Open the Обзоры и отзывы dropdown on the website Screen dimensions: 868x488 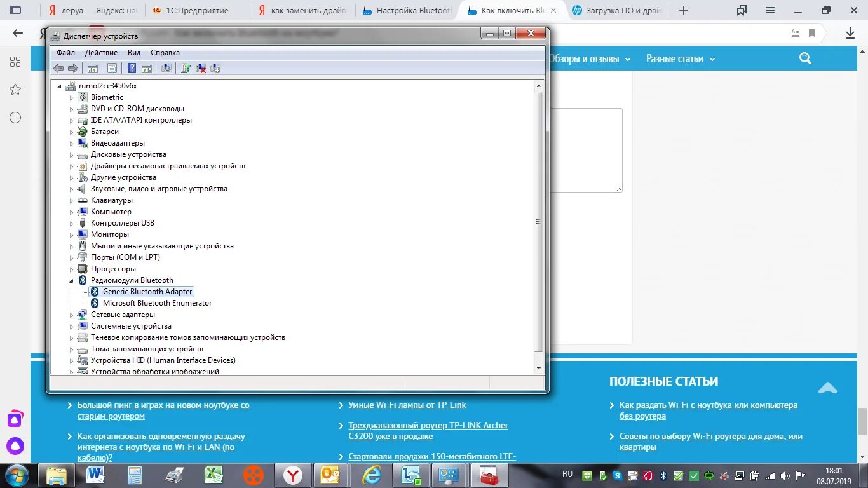click(590, 58)
